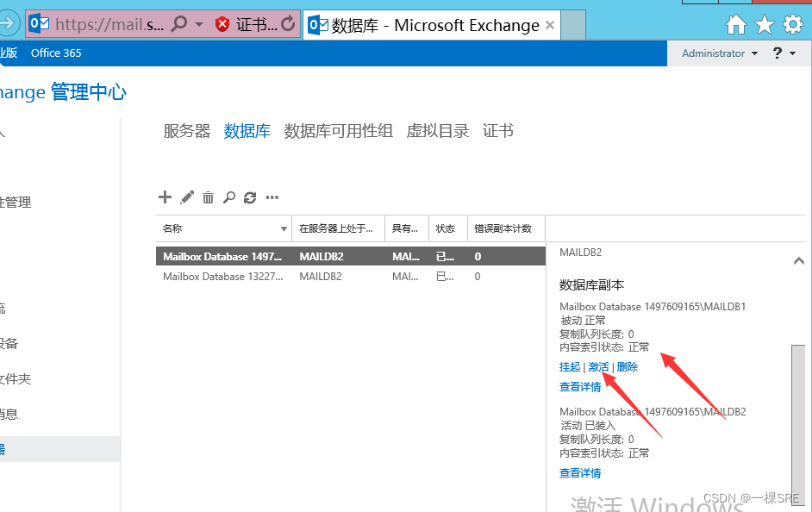Click the address bar refresh icon
The height and width of the screenshot is (512, 812).
(x=288, y=24)
